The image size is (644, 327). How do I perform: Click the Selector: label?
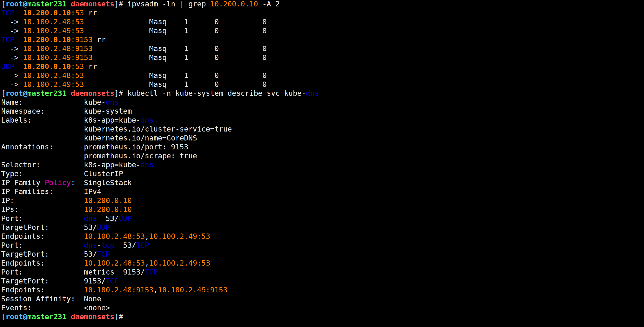[x=20, y=165]
